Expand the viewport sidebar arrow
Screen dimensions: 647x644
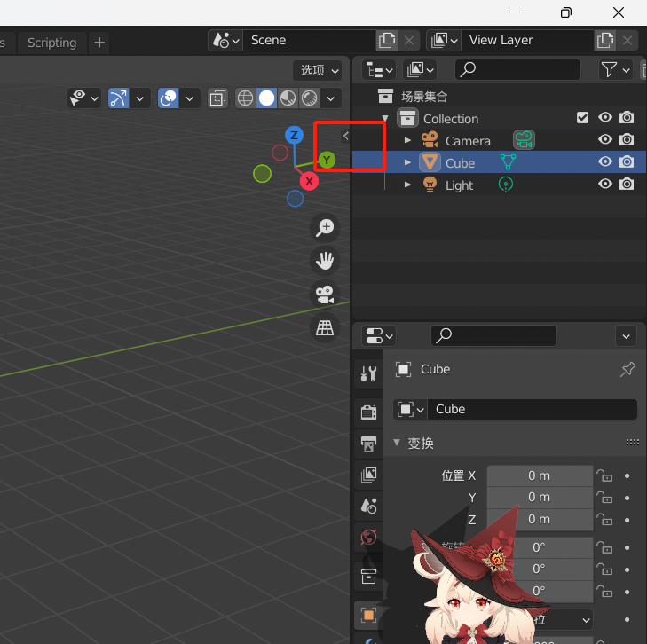[346, 136]
